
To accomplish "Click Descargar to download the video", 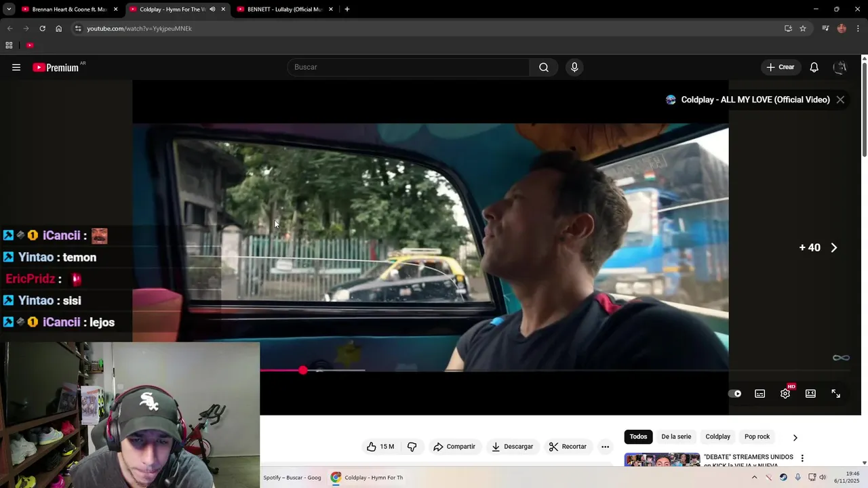I will tap(513, 447).
